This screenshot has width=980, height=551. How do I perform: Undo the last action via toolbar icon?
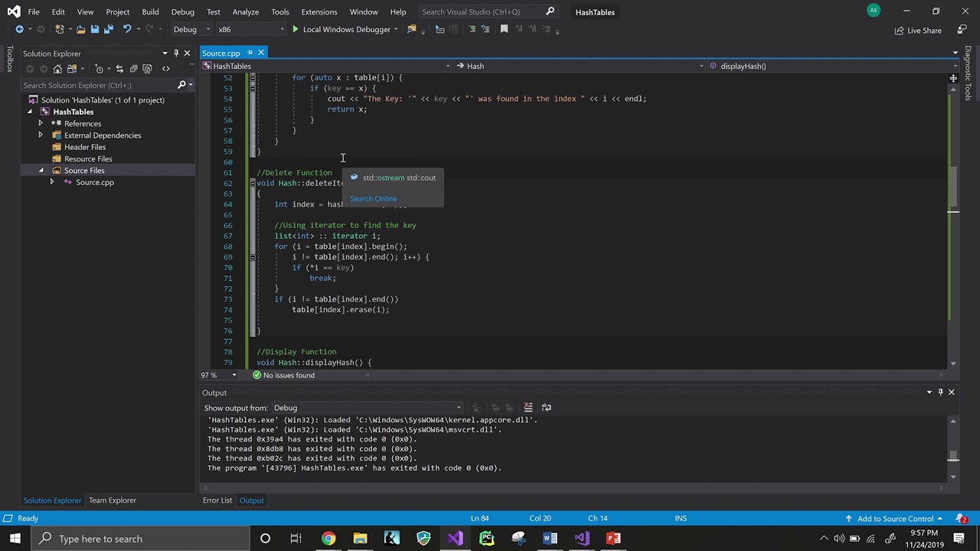point(127,29)
